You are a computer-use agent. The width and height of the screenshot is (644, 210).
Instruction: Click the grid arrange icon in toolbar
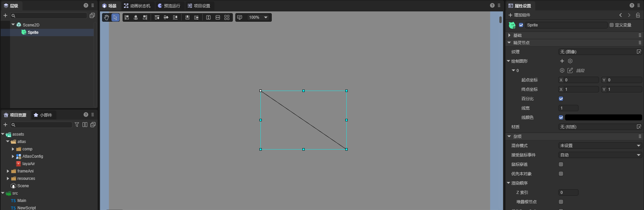click(x=227, y=17)
